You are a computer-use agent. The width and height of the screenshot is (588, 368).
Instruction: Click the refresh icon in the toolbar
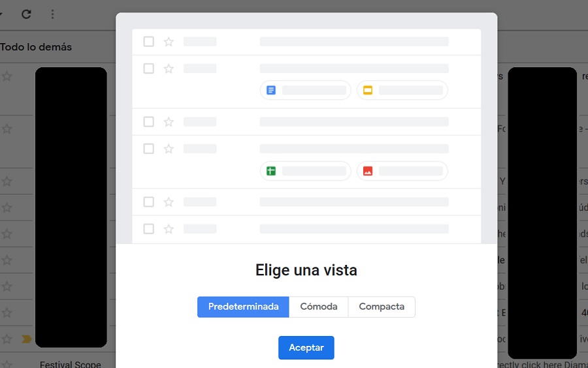[26, 14]
